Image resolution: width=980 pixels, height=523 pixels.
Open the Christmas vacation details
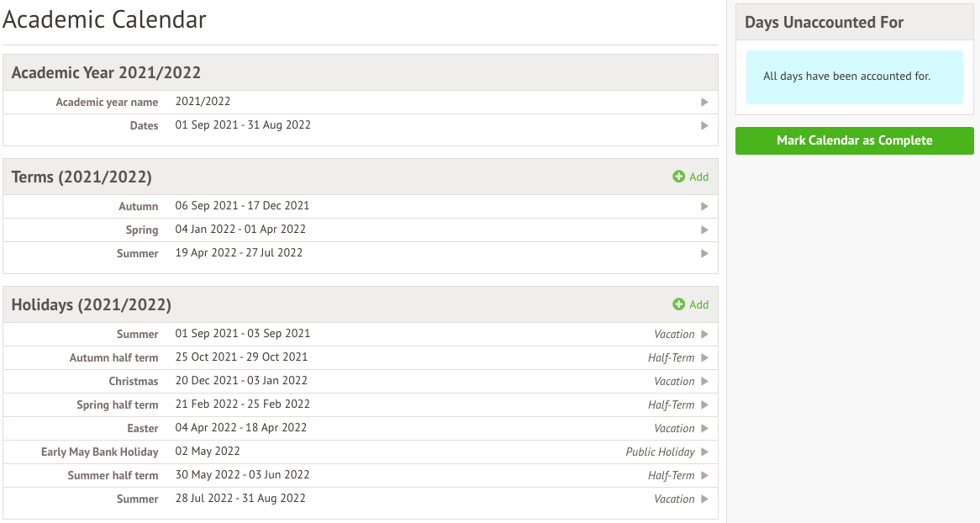(x=704, y=381)
